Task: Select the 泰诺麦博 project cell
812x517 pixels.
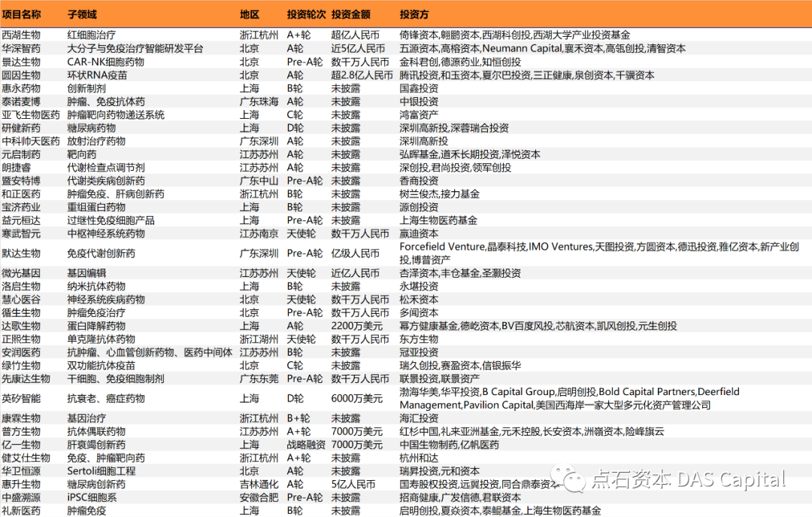Action: click(x=21, y=102)
